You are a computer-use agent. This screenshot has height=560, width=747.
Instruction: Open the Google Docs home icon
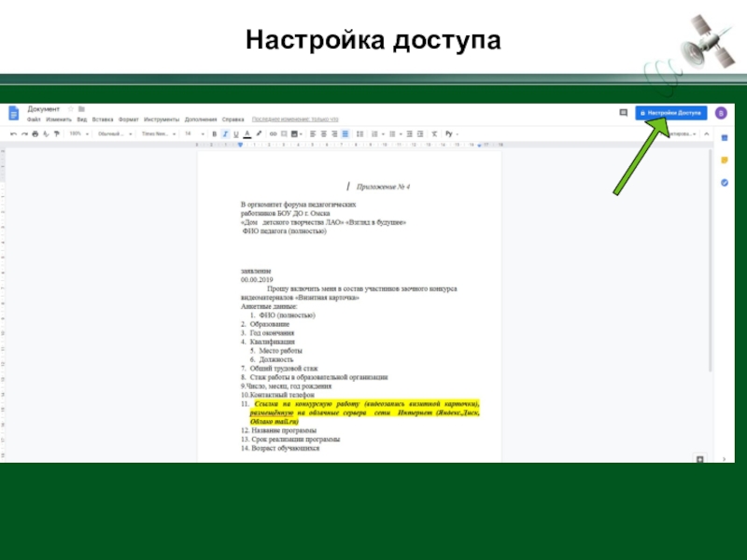(14, 114)
